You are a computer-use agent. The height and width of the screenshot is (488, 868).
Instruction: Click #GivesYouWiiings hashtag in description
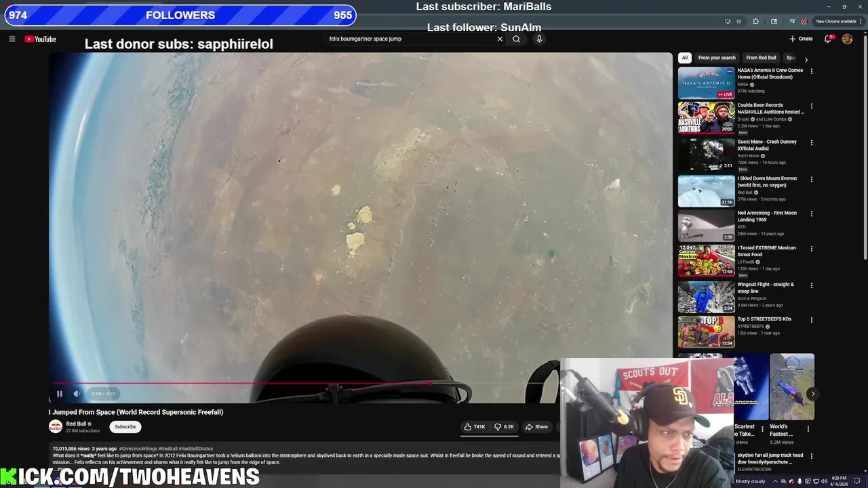[x=138, y=449]
